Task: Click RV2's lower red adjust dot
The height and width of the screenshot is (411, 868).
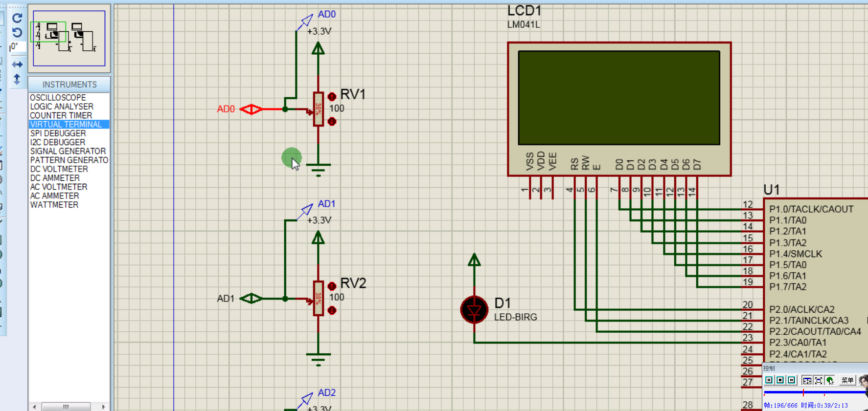Action: tap(332, 310)
